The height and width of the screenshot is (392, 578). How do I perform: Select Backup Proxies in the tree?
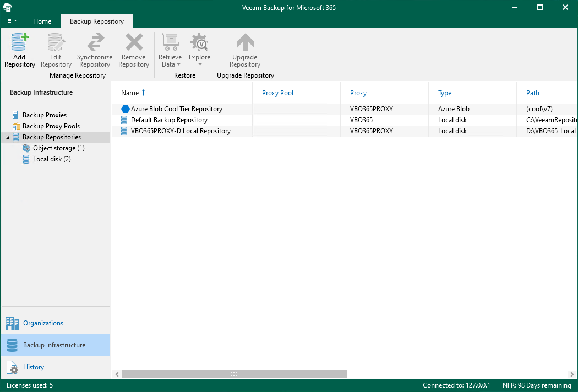tap(45, 115)
